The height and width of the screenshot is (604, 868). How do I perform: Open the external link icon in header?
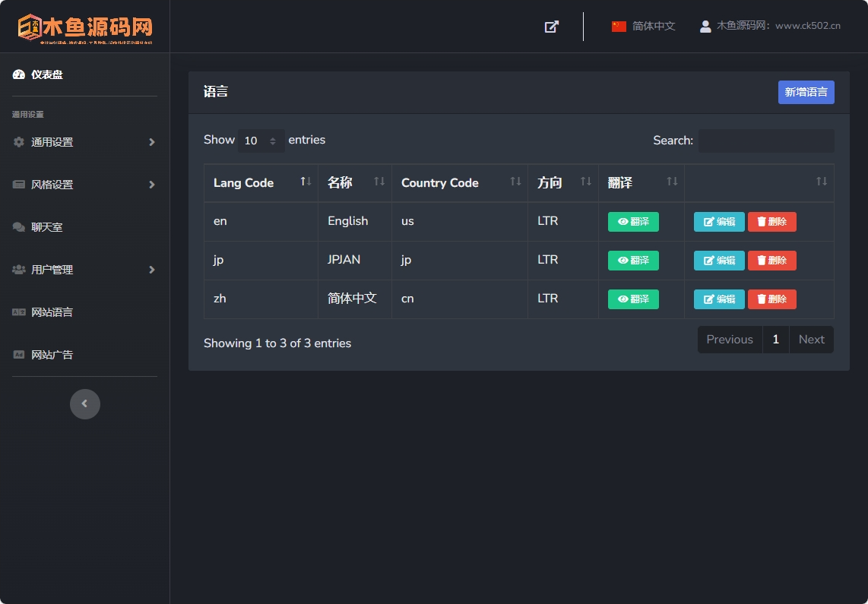click(x=551, y=27)
